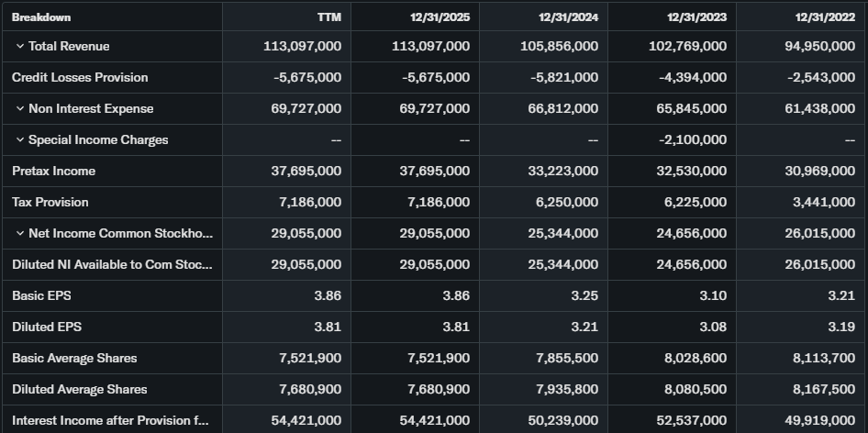Choose the 12/31/2023 column header

pos(696,17)
